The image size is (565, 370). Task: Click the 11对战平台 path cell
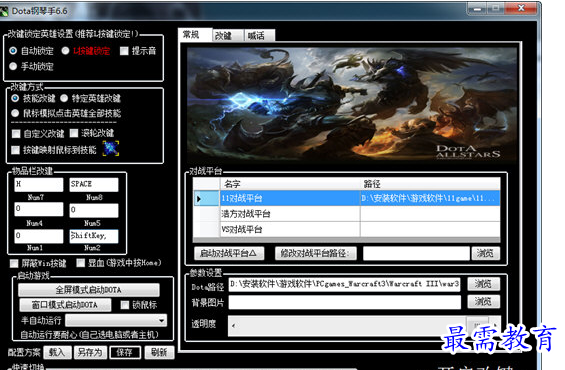pos(430,199)
